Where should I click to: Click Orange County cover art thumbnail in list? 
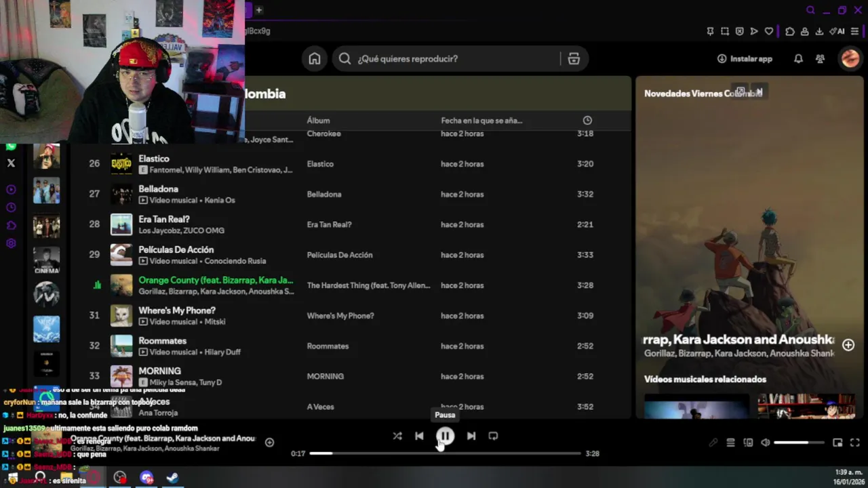tap(121, 285)
